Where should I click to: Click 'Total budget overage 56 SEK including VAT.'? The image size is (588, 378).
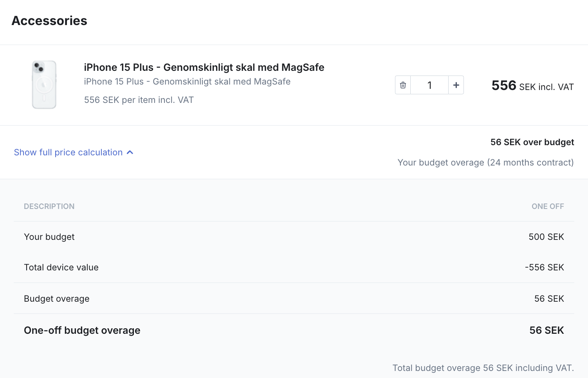483,368
